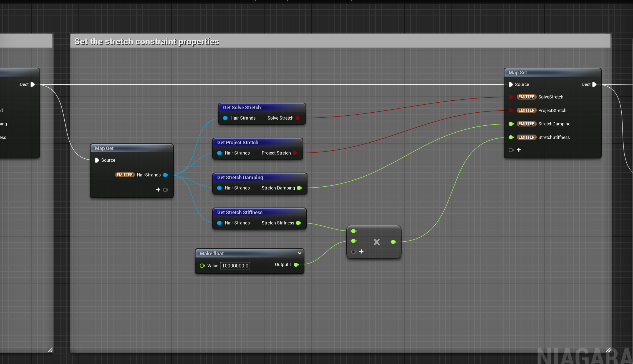Click the Make float Value input pin

point(202,266)
